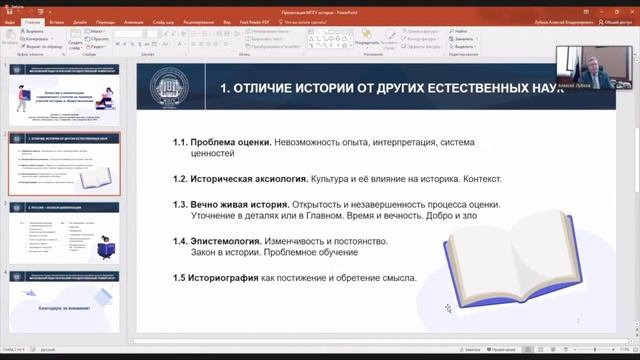Open the font name combo box
Image resolution: width=640 pixels, height=360 pixels.
pos(129,34)
